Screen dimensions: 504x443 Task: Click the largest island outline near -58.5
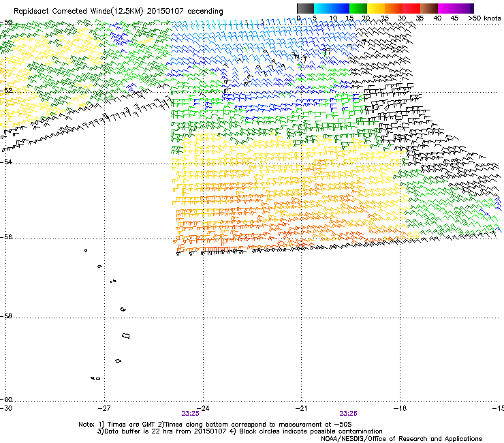pyautogui.click(x=126, y=335)
